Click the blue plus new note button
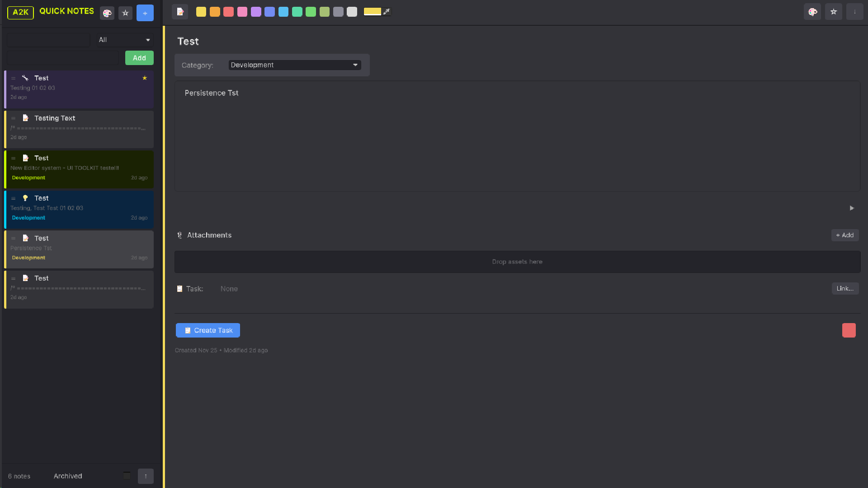Viewport: 868px width, 488px height. point(145,13)
